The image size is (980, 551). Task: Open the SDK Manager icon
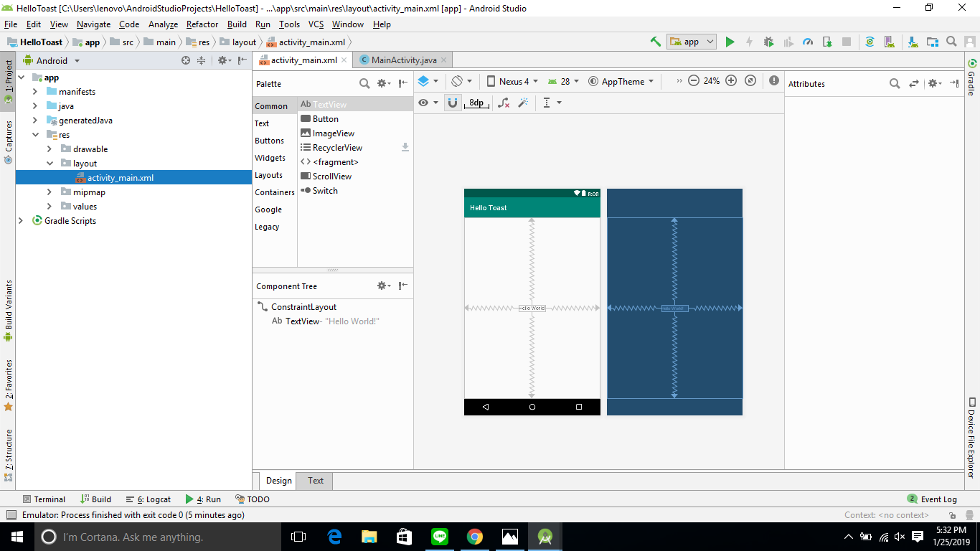pos(913,42)
